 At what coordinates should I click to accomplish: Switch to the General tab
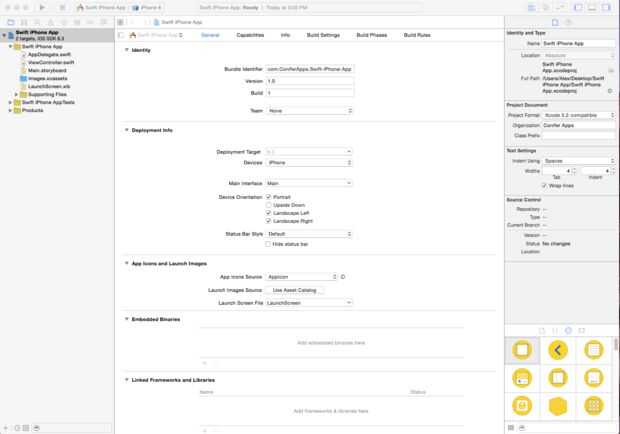pos(210,35)
